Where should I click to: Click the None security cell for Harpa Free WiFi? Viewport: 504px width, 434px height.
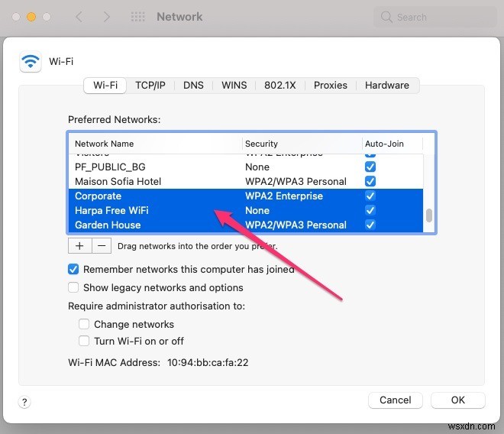pyautogui.click(x=257, y=210)
